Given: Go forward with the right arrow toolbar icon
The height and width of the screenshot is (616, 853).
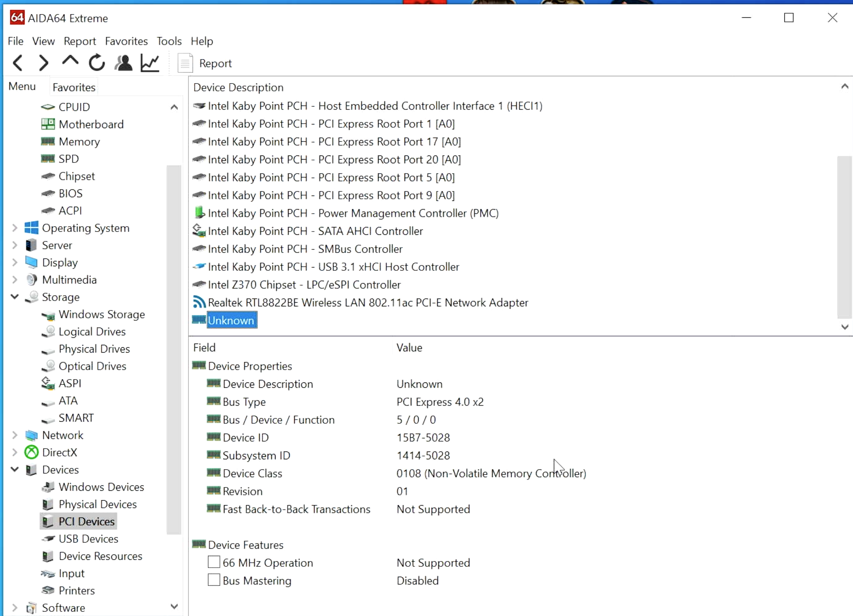Looking at the screenshot, I should [x=43, y=63].
